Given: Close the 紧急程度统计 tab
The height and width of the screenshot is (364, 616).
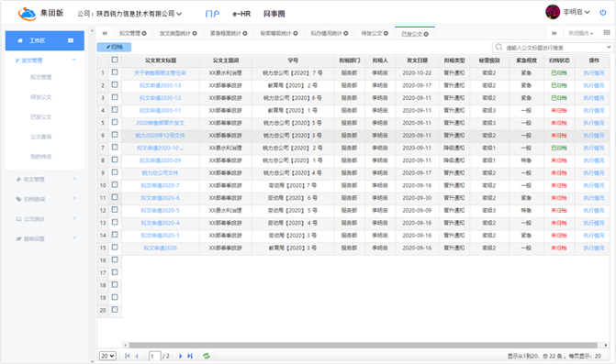Looking at the screenshot, I should coord(245,33).
